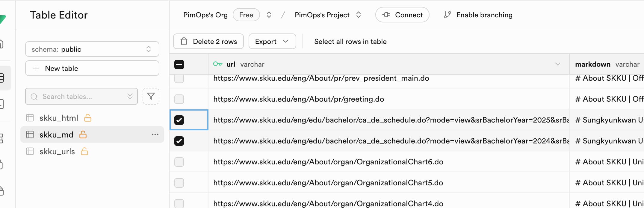Screen dimensions: 644x208
Task: Open the schema public dropdown
Action: (92, 49)
